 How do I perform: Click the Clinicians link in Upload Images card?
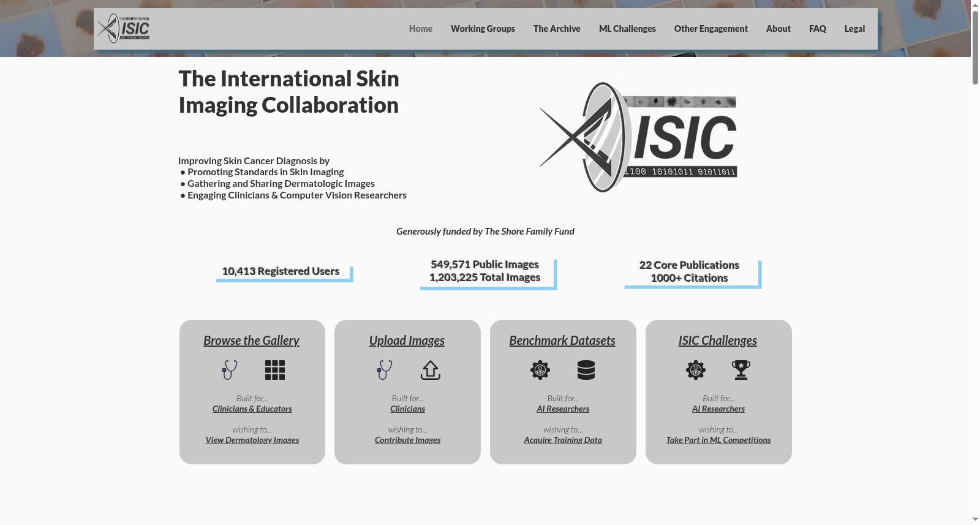(x=408, y=409)
